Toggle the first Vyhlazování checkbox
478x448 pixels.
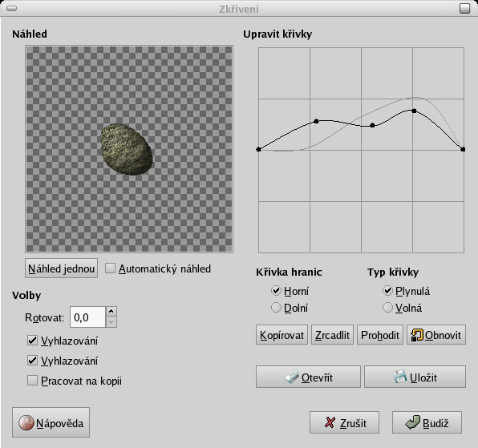pos(32,341)
